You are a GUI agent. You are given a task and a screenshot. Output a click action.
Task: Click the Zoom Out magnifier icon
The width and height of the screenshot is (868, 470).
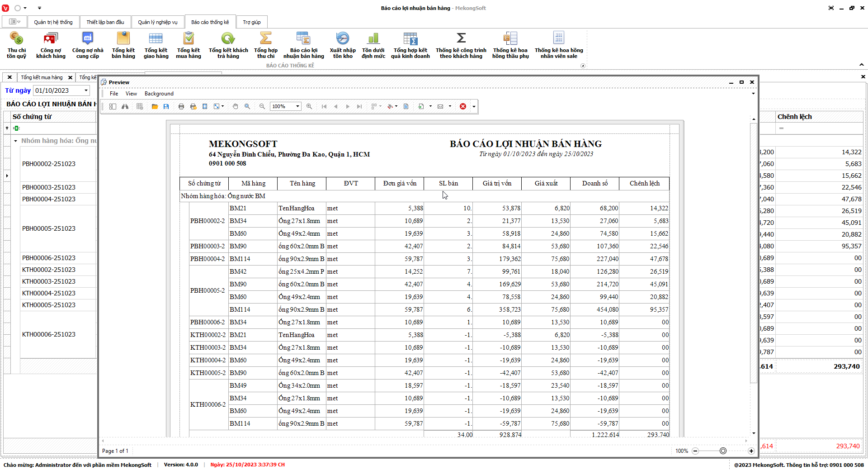click(262, 106)
